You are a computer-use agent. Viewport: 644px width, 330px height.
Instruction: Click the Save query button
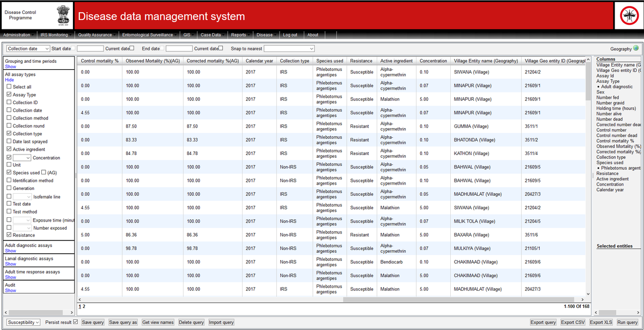point(93,322)
